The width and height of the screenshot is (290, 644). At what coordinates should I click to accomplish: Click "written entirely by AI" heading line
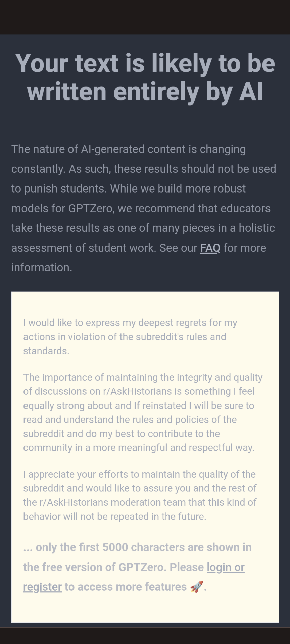click(145, 91)
